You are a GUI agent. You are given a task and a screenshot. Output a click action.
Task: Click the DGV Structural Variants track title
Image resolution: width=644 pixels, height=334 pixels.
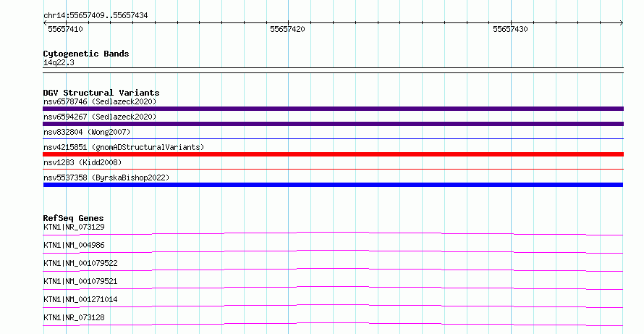pyautogui.click(x=101, y=93)
